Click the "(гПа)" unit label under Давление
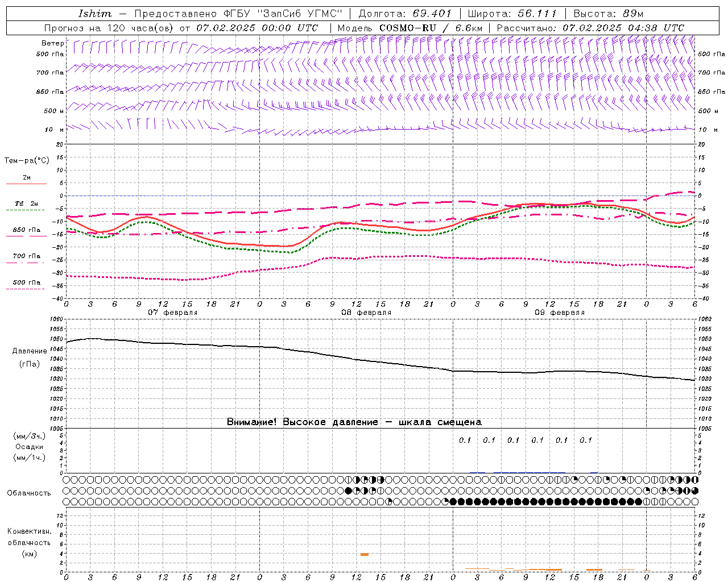Image resolution: width=728 pixels, height=582 pixels. coord(30,364)
